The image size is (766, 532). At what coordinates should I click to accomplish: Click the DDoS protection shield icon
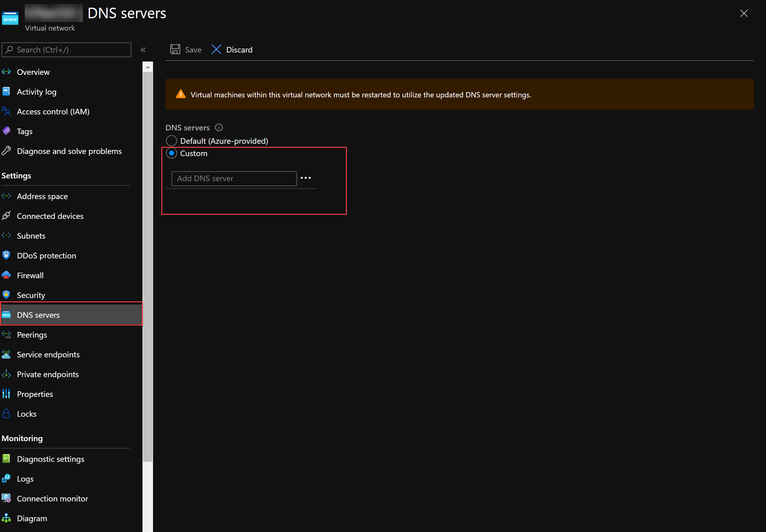[6, 255]
